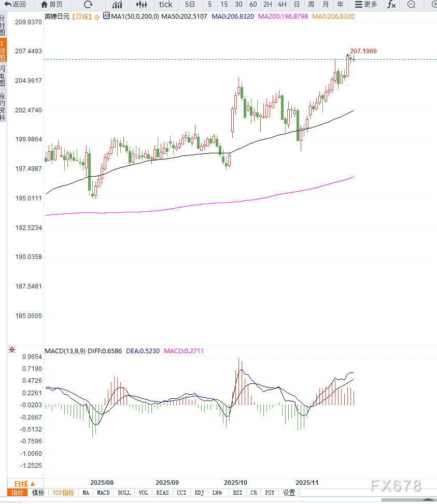Open the 合约资料 side tab
The width and height of the screenshot is (437, 504).
click(x=3, y=107)
